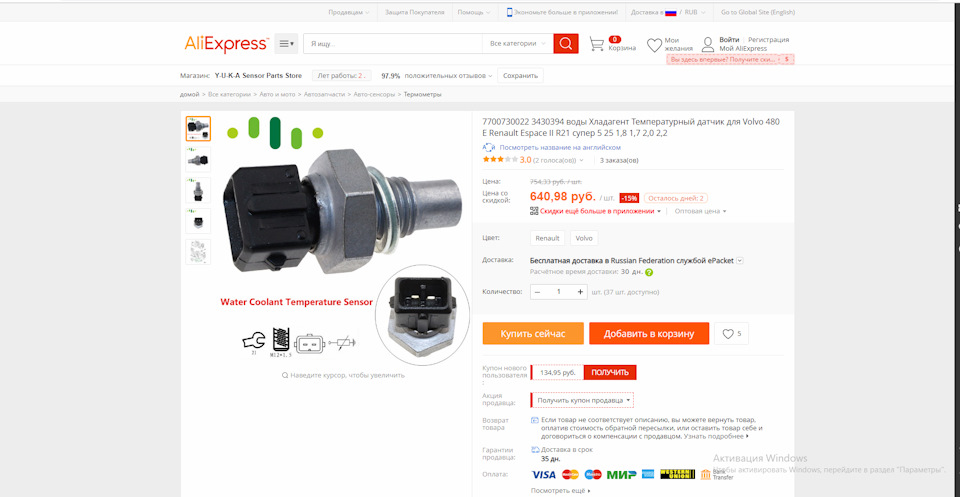This screenshot has width=960, height=497.
Task: Click the user account silhouette icon
Action: click(708, 44)
